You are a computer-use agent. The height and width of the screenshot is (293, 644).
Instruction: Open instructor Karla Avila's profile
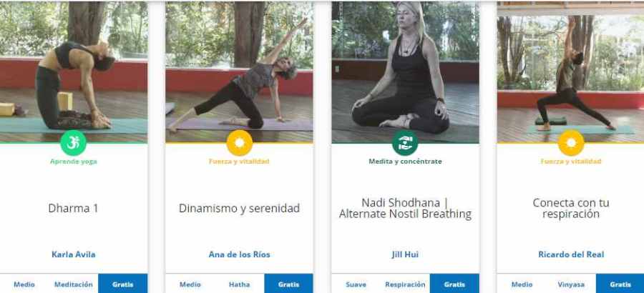74,254
